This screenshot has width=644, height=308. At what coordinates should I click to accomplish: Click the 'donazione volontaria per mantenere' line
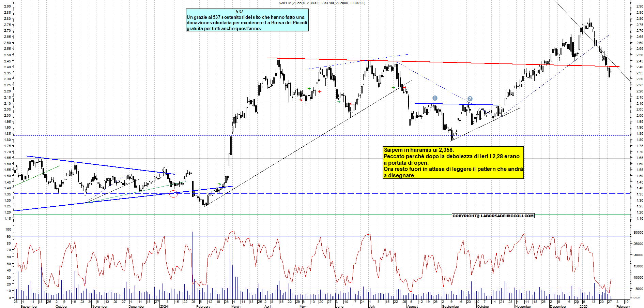click(x=247, y=23)
